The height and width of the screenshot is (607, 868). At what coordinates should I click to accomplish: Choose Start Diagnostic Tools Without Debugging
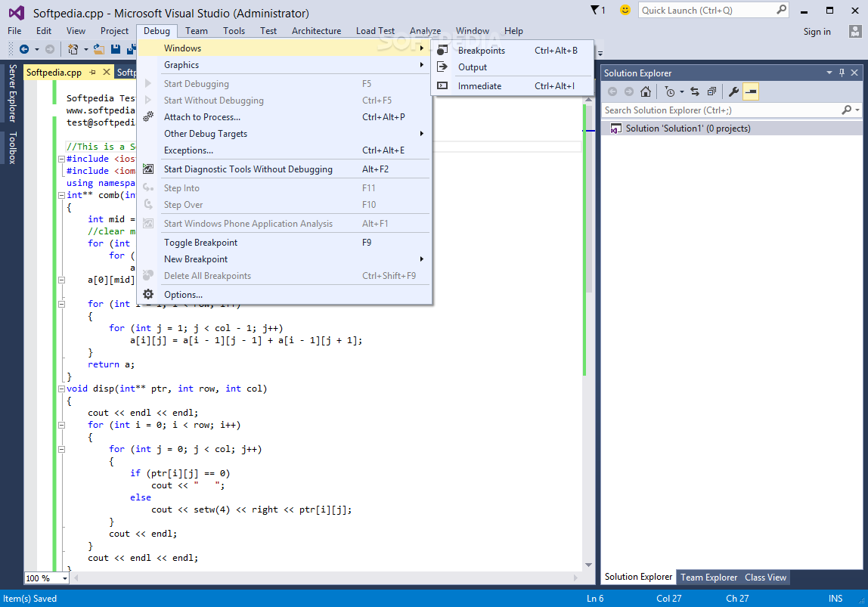(284, 169)
